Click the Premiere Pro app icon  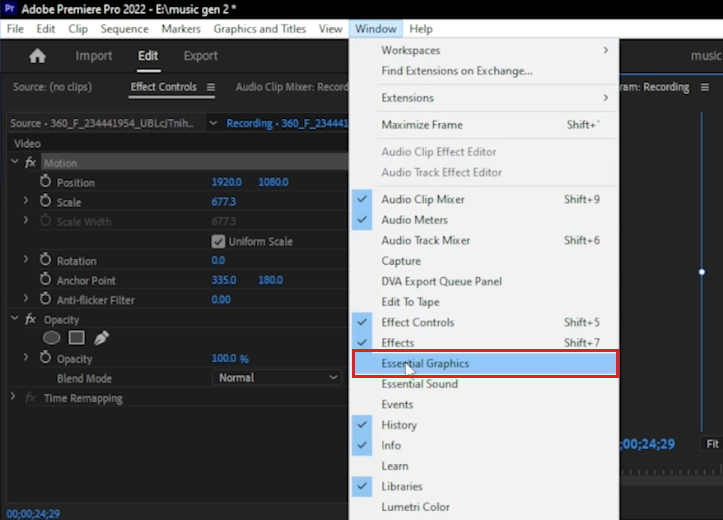[x=10, y=9]
